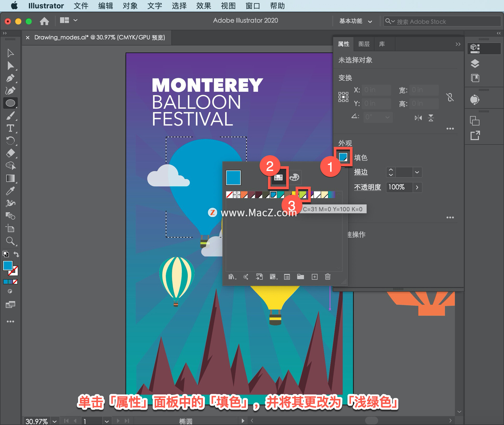Click the 不透明度 opacity link

click(x=367, y=187)
